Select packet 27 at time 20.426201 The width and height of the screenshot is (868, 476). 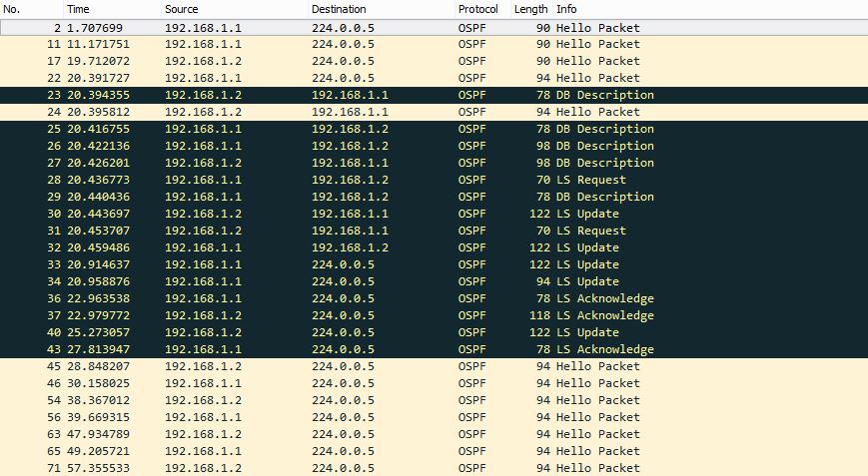tap(434, 163)
